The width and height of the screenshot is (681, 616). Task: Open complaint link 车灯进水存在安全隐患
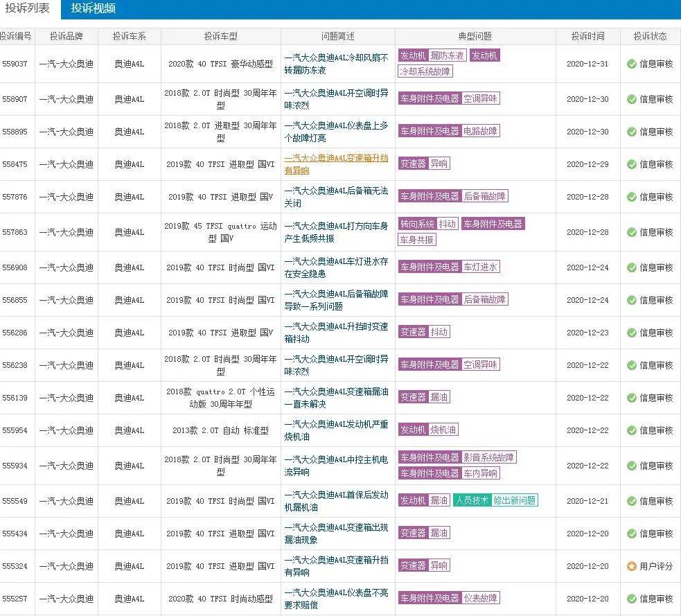(336, 267)
